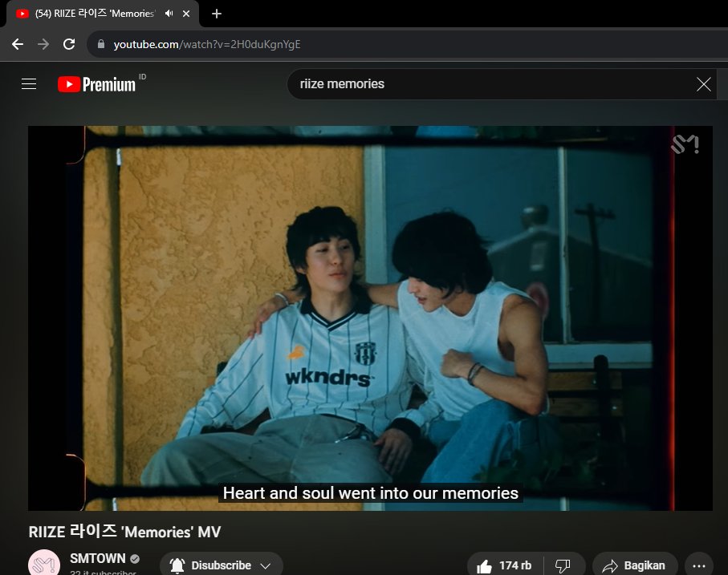Click the browser back arrow icon

(x=18, y=44)
